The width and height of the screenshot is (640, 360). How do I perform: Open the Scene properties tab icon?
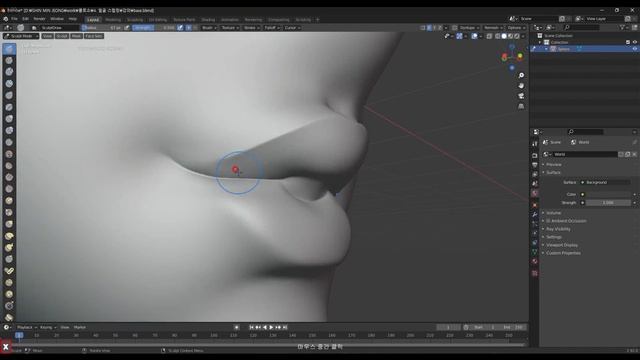click(535, 184)
